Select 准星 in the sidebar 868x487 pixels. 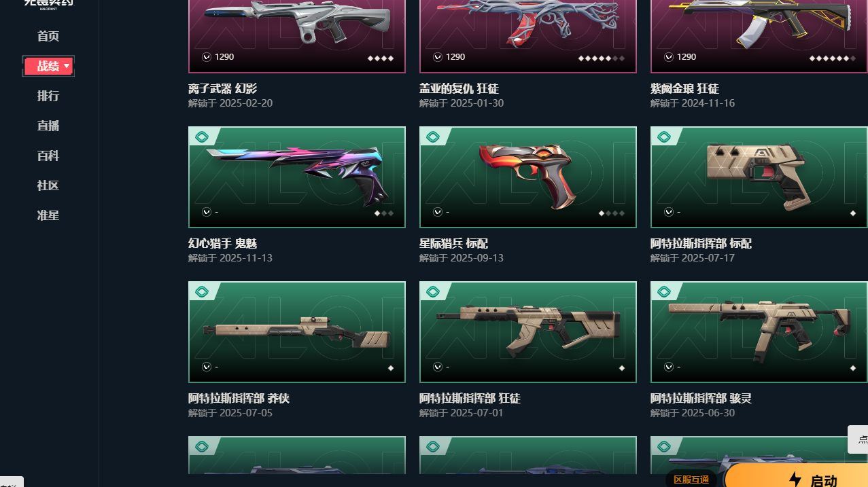point(48,215)
